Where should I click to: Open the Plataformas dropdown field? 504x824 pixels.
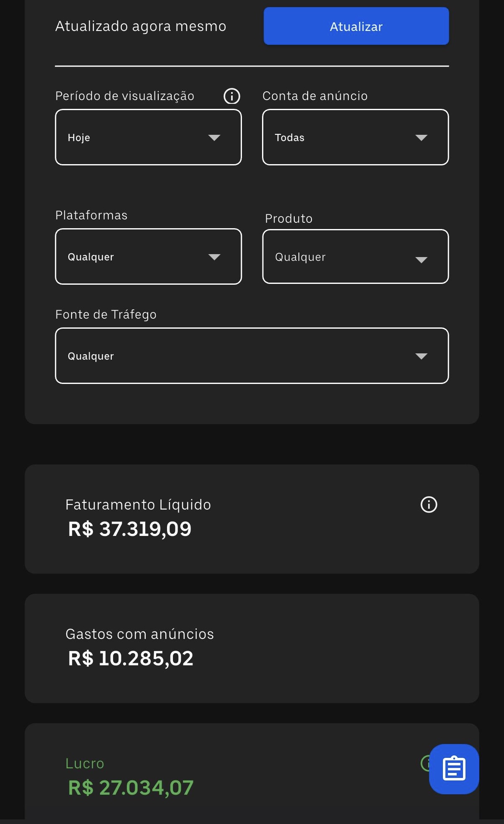[148, 257]
